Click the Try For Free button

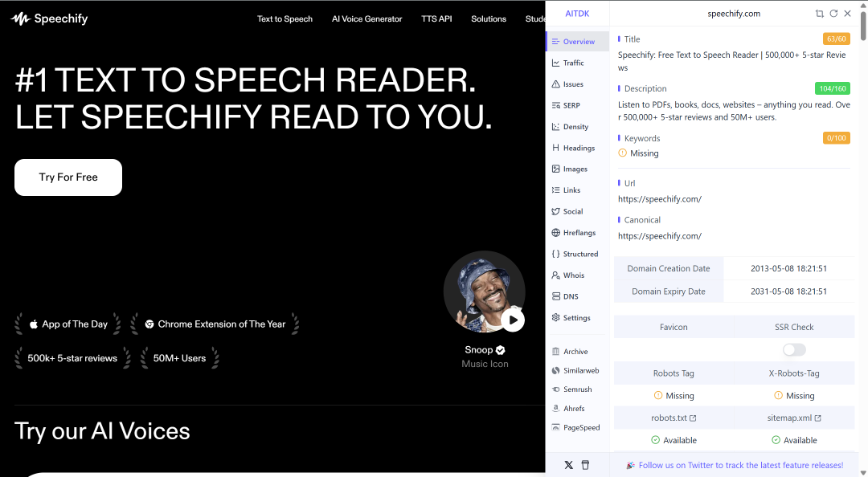[68, 177]
